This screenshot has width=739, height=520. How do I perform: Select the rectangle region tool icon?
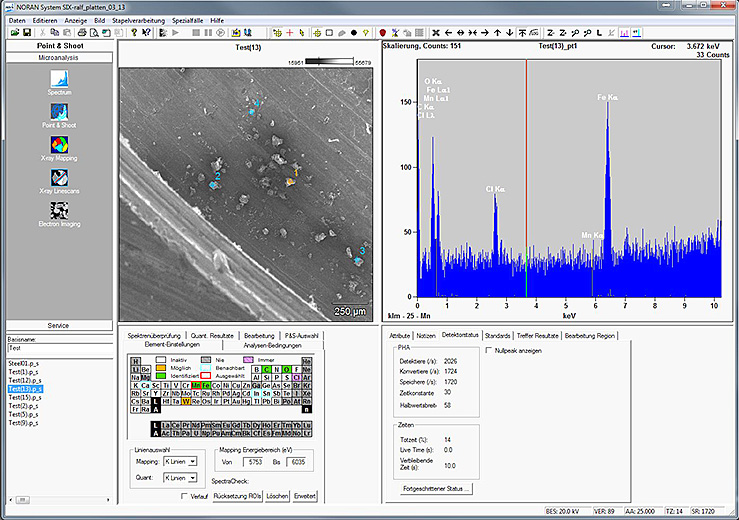[329, 33]
